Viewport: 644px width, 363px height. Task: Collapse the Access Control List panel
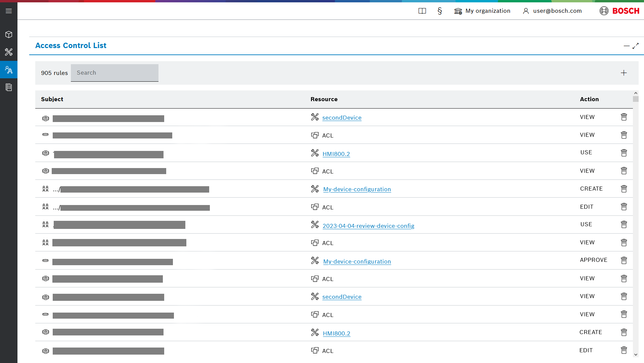pos(626,46)
